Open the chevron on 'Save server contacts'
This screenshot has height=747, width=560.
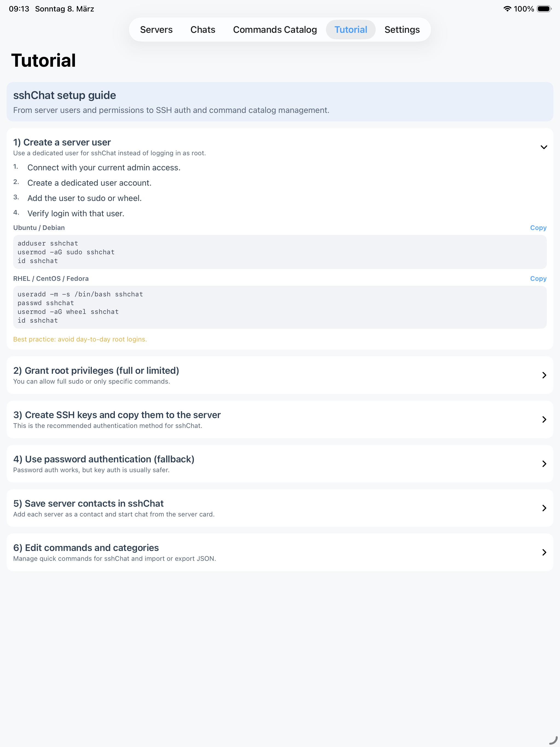point(544,508)
